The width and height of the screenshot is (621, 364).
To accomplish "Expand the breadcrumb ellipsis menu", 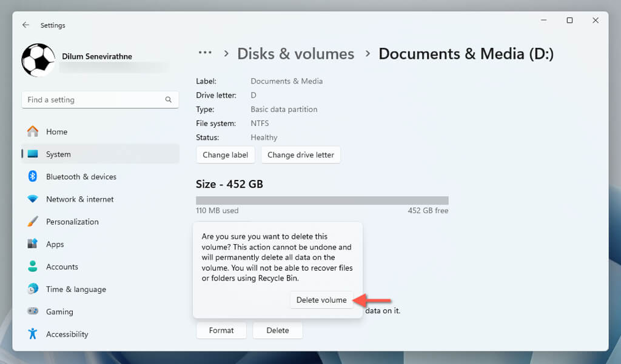I will tap(205, 53).
